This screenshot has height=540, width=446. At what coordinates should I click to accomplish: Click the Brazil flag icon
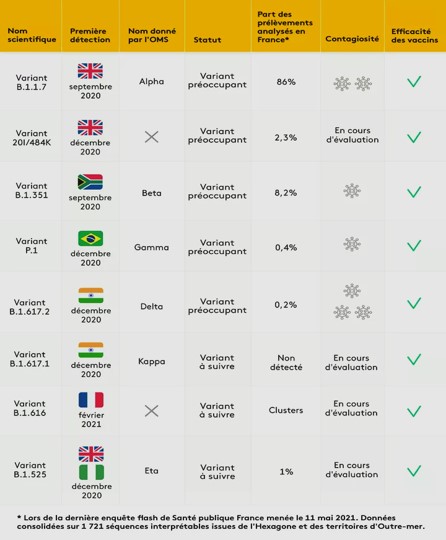tap(91, 238)
